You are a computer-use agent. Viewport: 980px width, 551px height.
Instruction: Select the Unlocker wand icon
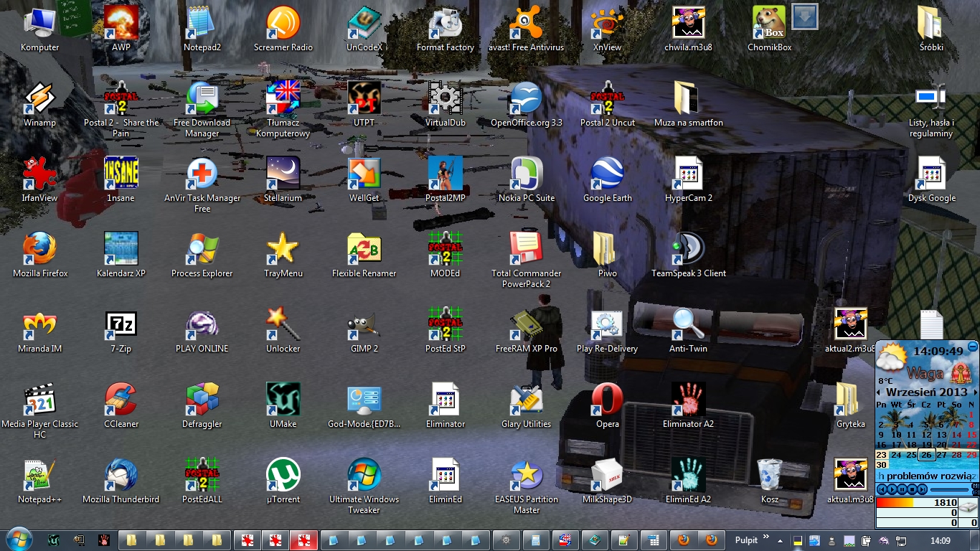tap(283, 330)
